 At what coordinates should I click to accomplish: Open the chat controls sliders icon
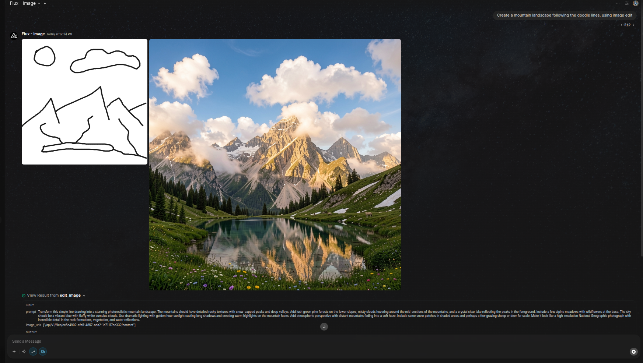click(626, 3)
